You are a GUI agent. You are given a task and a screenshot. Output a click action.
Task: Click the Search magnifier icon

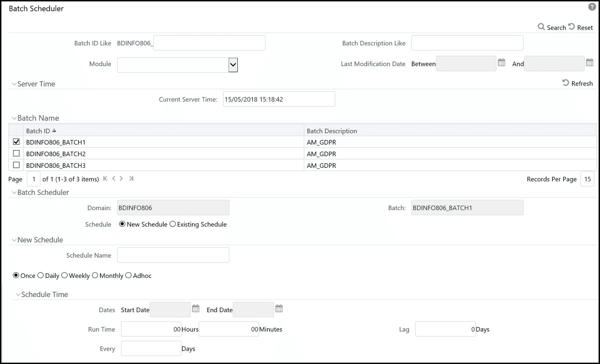pos(542,27)
